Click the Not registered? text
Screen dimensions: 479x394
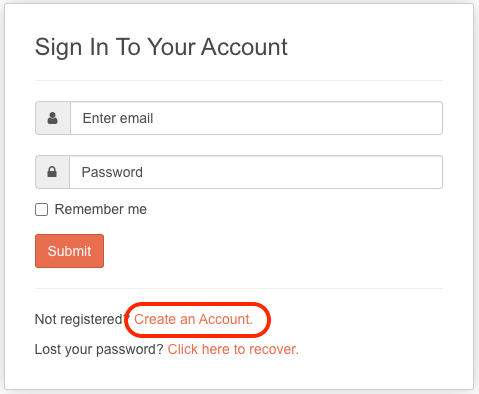(x=82, y=319)
